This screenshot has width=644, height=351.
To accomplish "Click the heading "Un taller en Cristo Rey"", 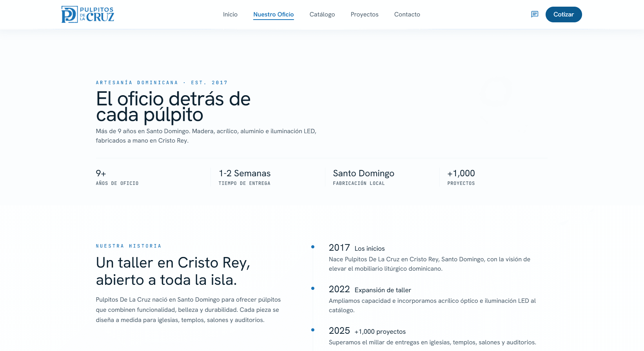I will tap(173, 271).
